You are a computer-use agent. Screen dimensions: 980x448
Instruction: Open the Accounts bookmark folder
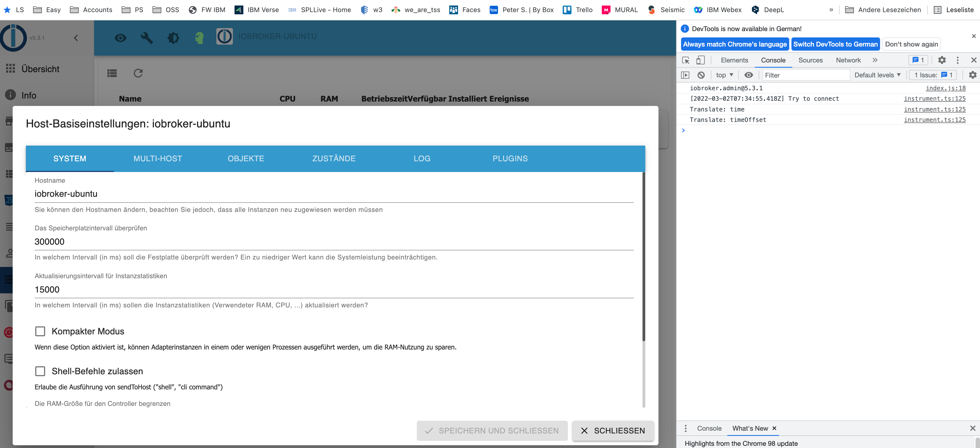tap(91, 10)
